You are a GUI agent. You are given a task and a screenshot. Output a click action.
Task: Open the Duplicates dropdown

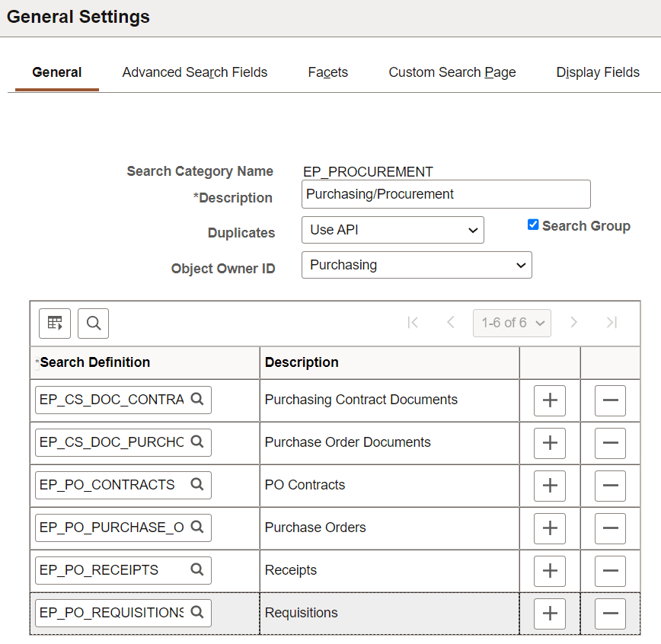point(392,230)
